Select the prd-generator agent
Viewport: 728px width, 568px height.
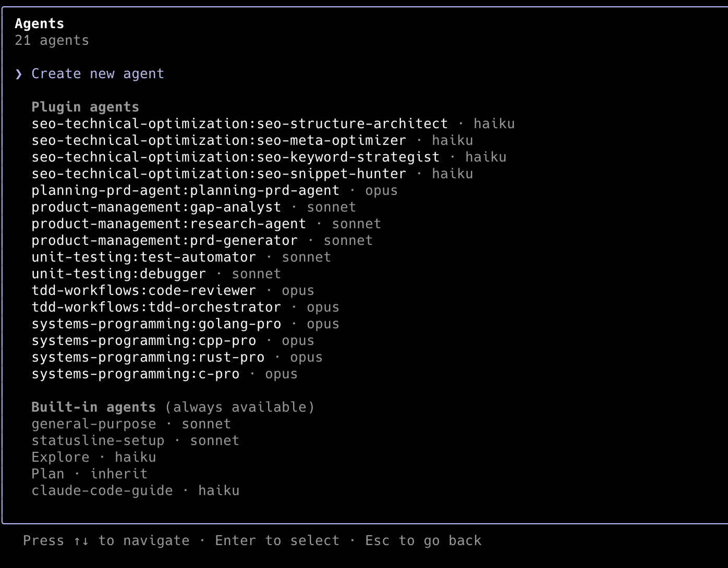[164, 241]
